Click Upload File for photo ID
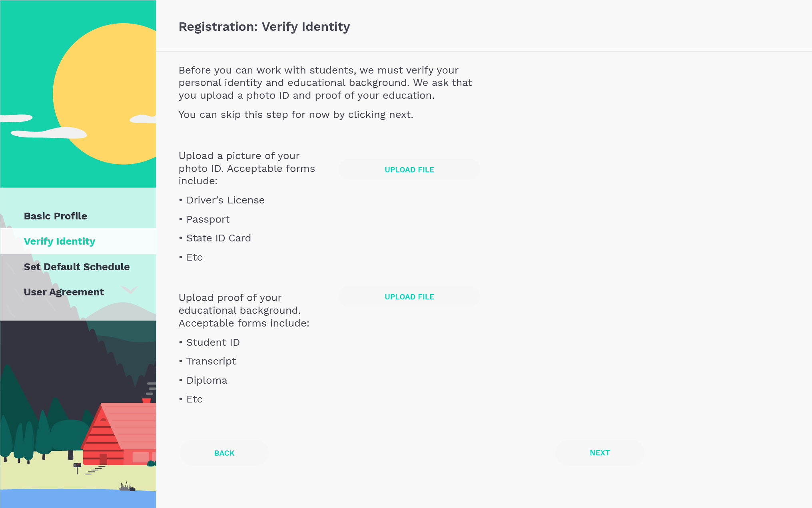Screen dimensions: 812x508 tap(409, 169)
